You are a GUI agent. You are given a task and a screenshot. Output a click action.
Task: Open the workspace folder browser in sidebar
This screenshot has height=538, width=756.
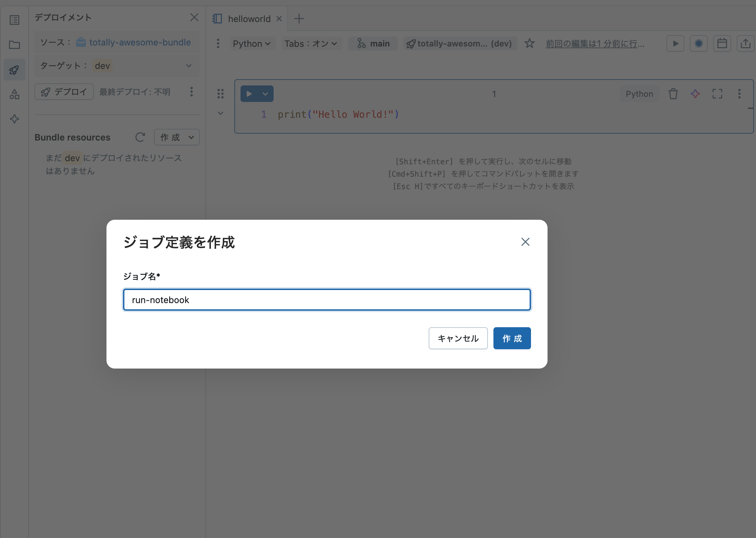(14, 45)
